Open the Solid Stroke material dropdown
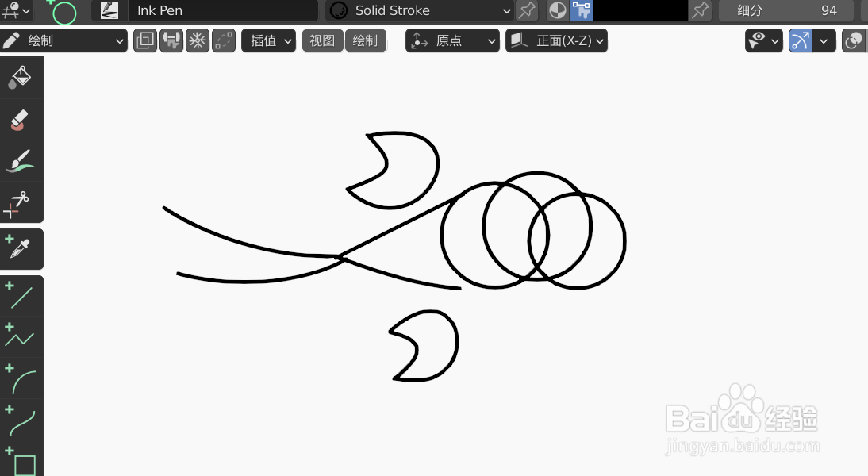 pos(420,10)
